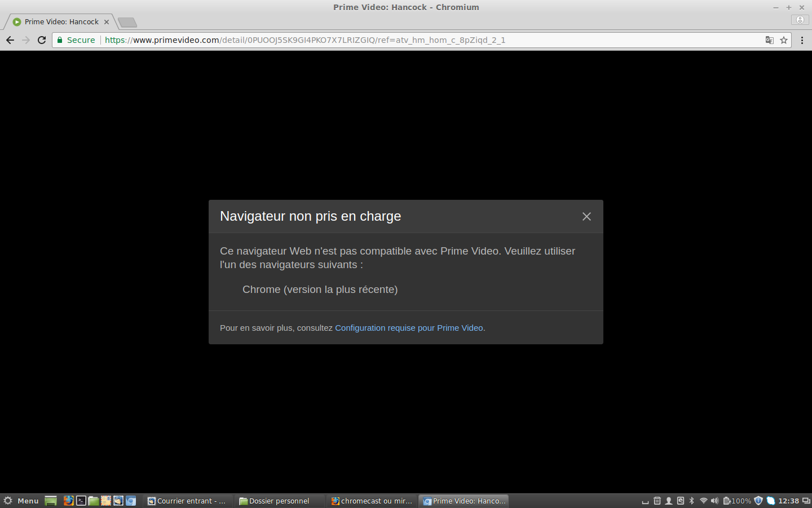Open the Skype tray icon

point(771,501)
